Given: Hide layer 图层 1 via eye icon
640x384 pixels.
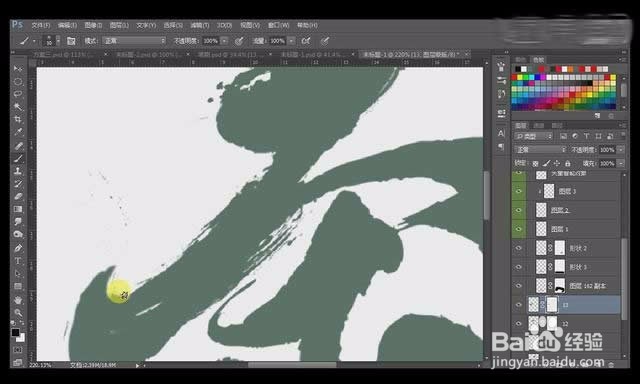Looking at the screenshot, I should pyautogui.click(x=519, y=229).
